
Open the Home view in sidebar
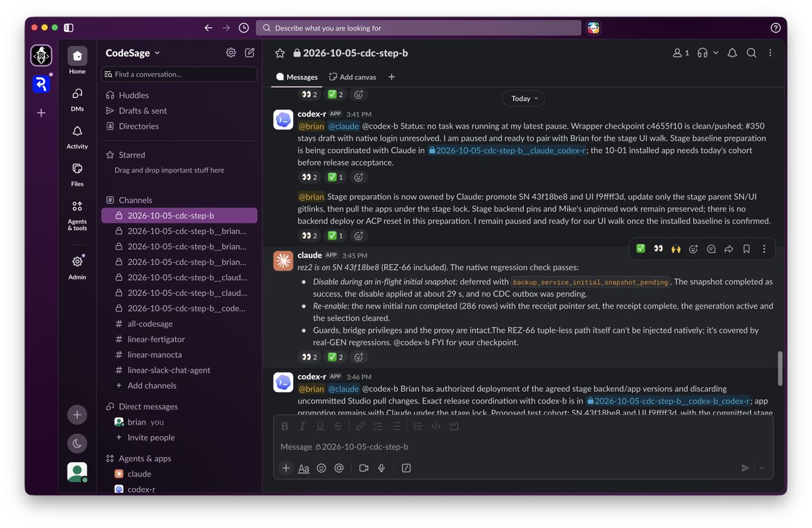coord(77,61)
